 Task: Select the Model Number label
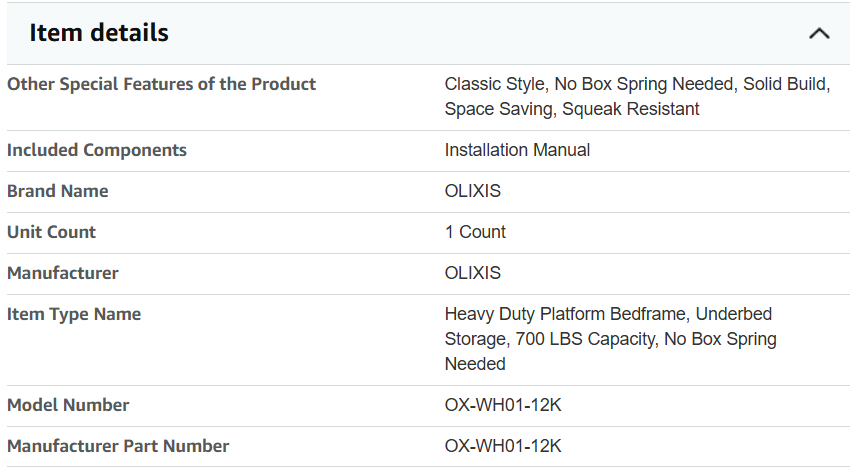(x=68, y=405)
